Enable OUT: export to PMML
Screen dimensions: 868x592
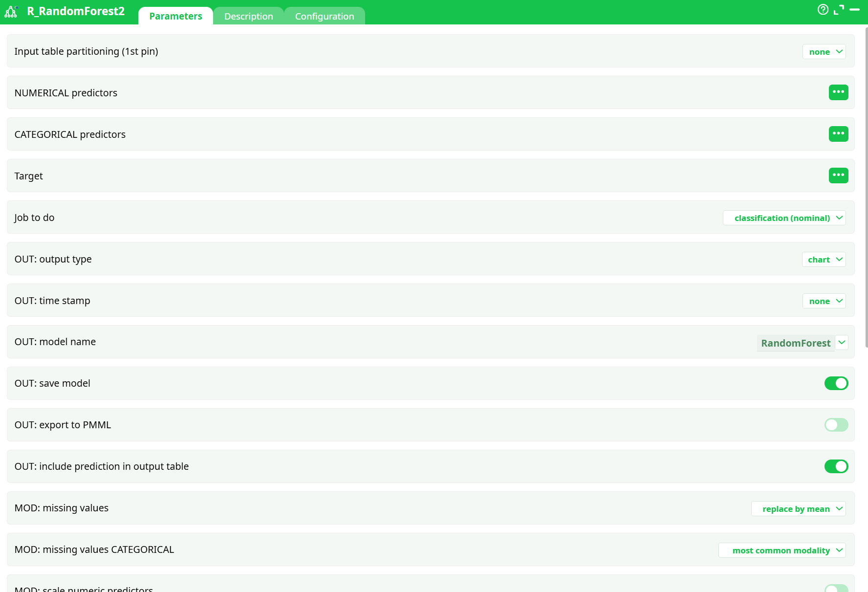pyautogui.click(x=836, y=425)
